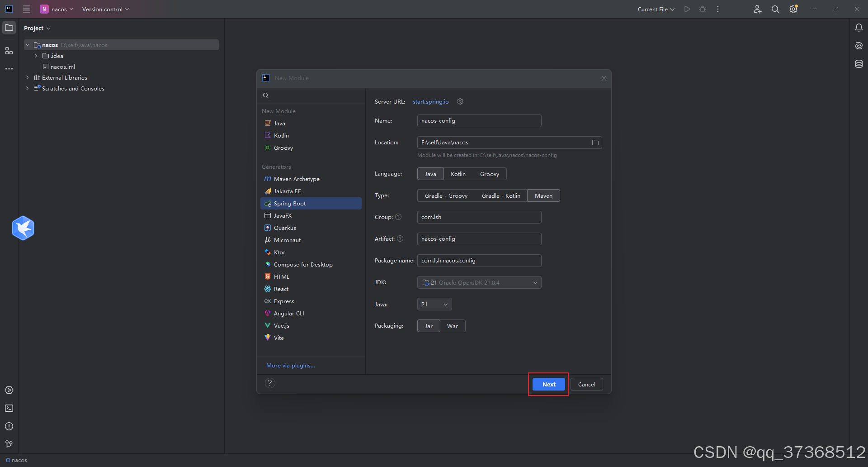The image size is (868, 467).
Task: Debug the current file
Action: pyautogui.click(x=703, y=9)
